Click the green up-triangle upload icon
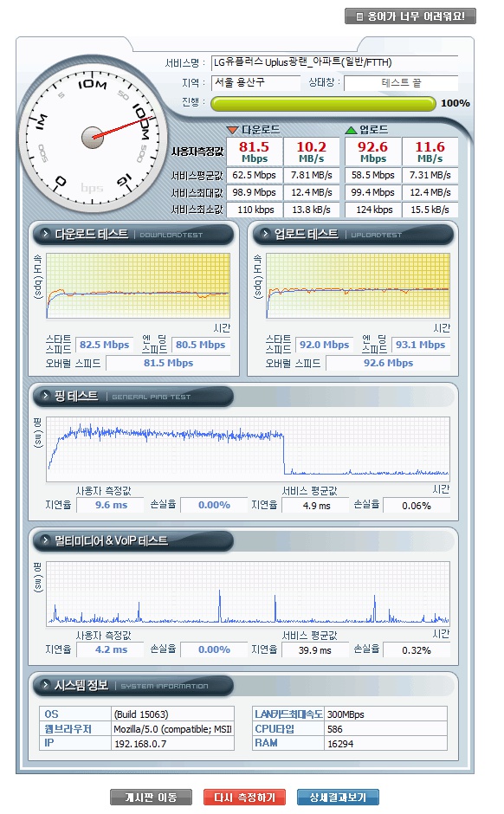 (352, 129)
